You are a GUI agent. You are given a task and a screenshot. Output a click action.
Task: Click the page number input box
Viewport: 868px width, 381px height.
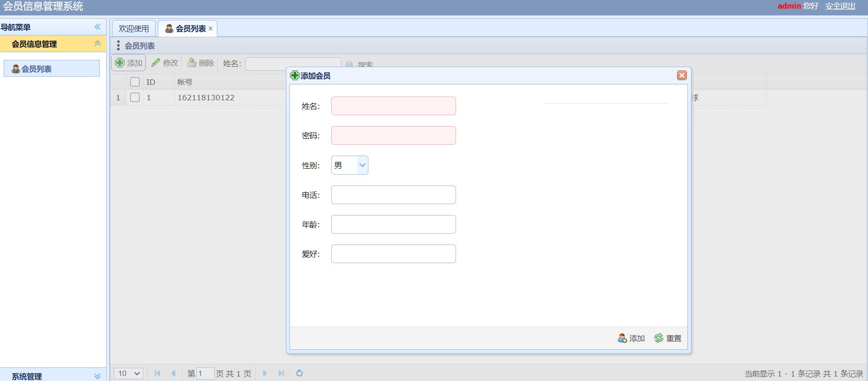pyautogui.click(x=205, y=373)
